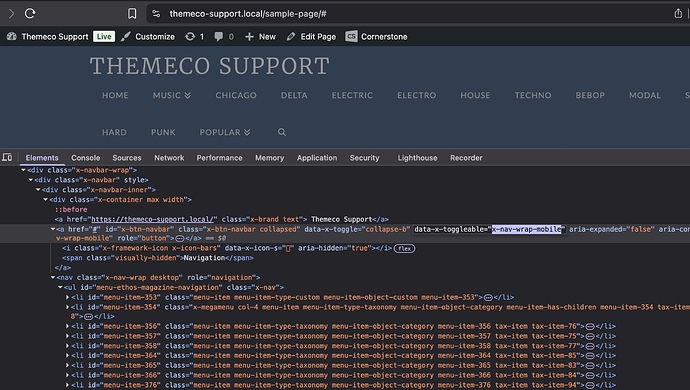Click the share icon at the far right of the address bar
This screenshot has width=690, height=390.
pyautogui.click(x=678, y=14)
